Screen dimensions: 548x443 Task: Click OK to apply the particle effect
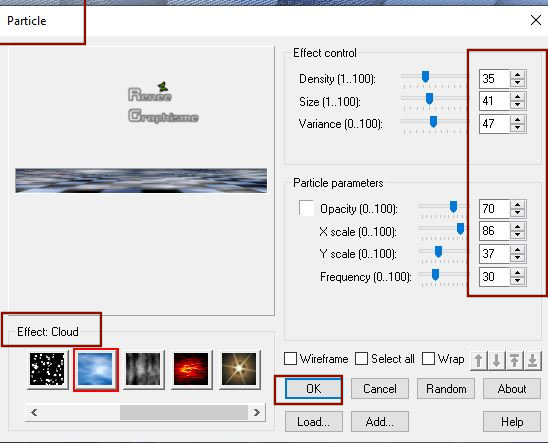(x=313, y=388)
